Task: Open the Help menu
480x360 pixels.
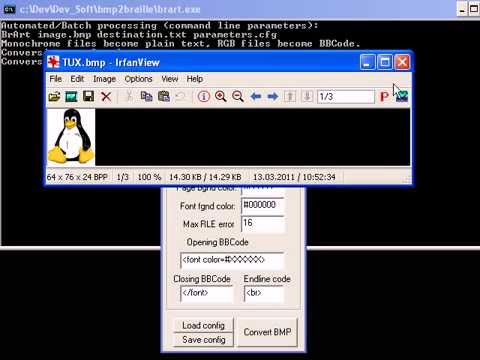Action: [x=195, y=79]
